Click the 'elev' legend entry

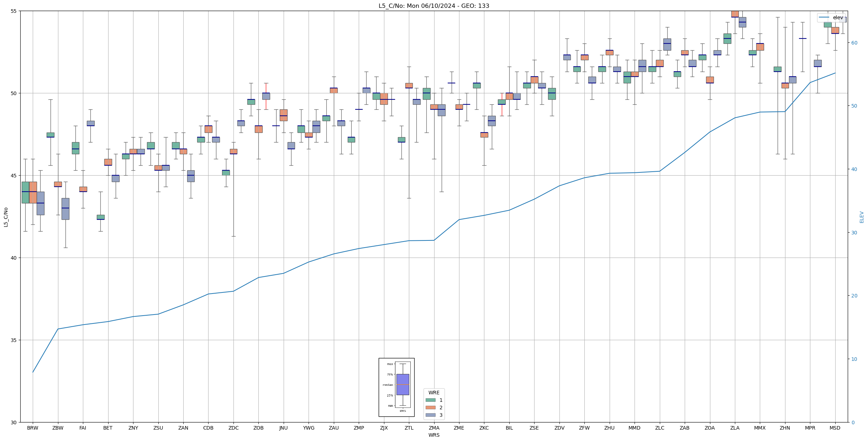click(831, 17)
